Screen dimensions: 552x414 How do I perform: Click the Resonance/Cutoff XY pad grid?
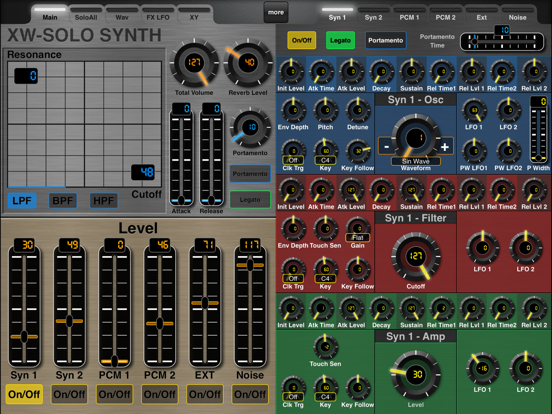point(84,124)
